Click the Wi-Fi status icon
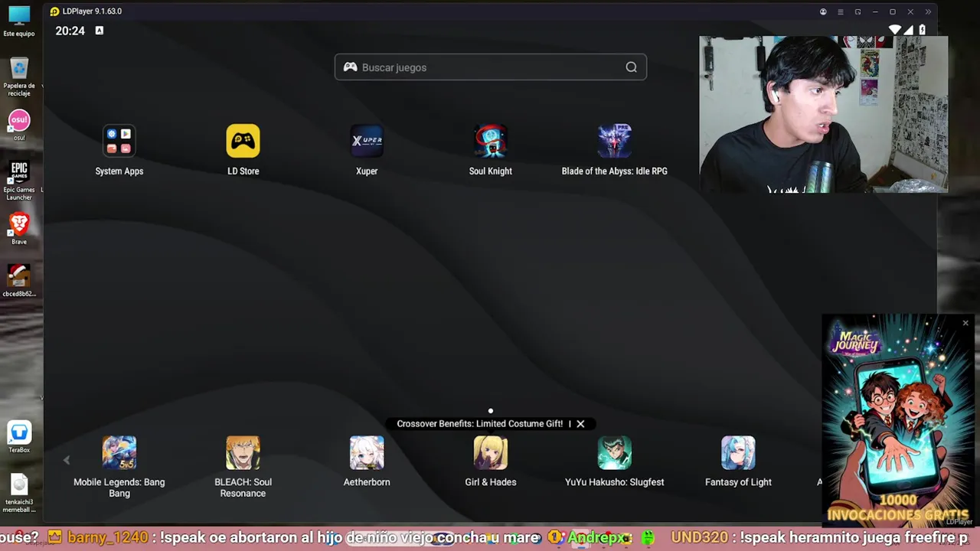Image resolution: width=980 pixels, height=551 pixels. pyautogui.click(x=894, y=30)
